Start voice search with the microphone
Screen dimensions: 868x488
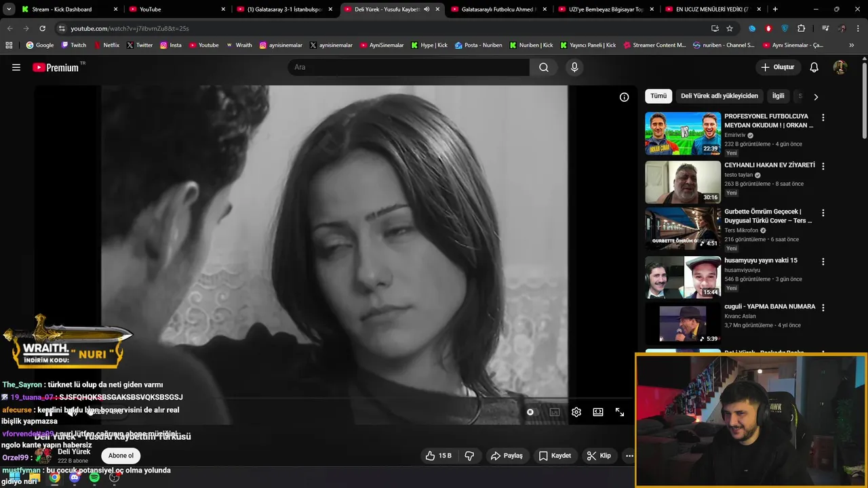point(574,67)
